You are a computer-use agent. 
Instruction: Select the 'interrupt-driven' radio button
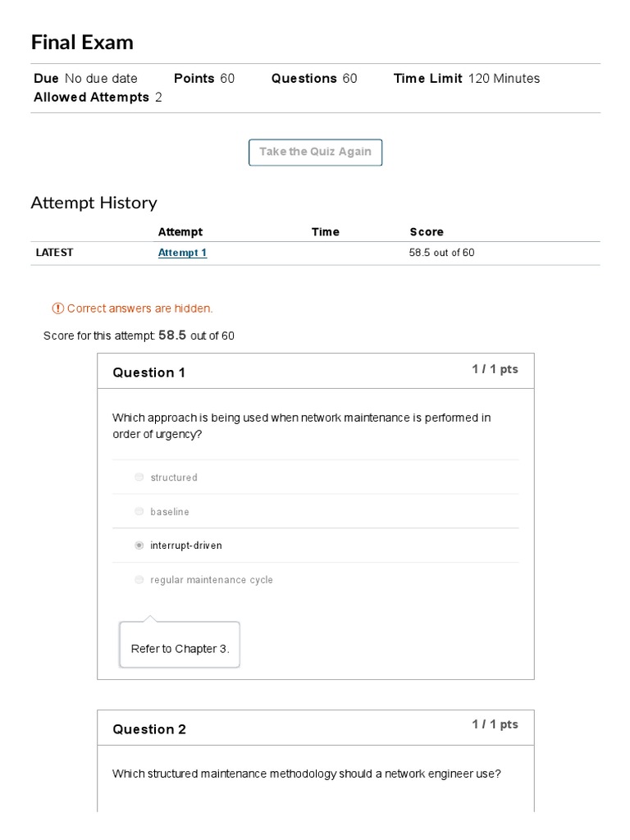(x=139, y=546)
